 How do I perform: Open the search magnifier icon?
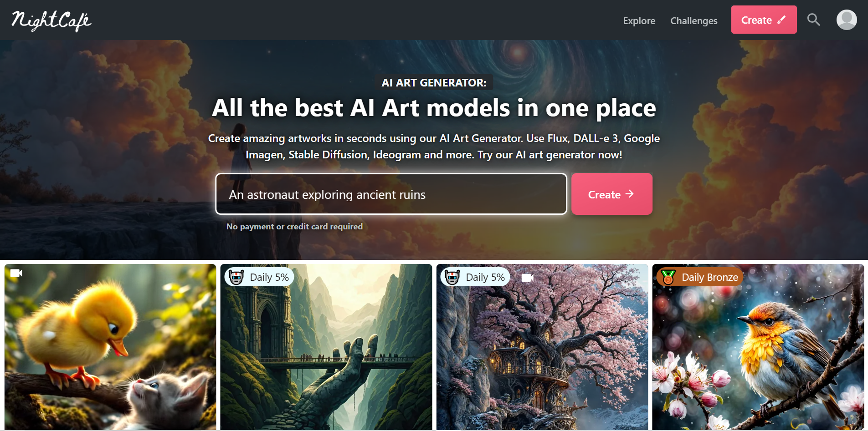pos(813,20)
